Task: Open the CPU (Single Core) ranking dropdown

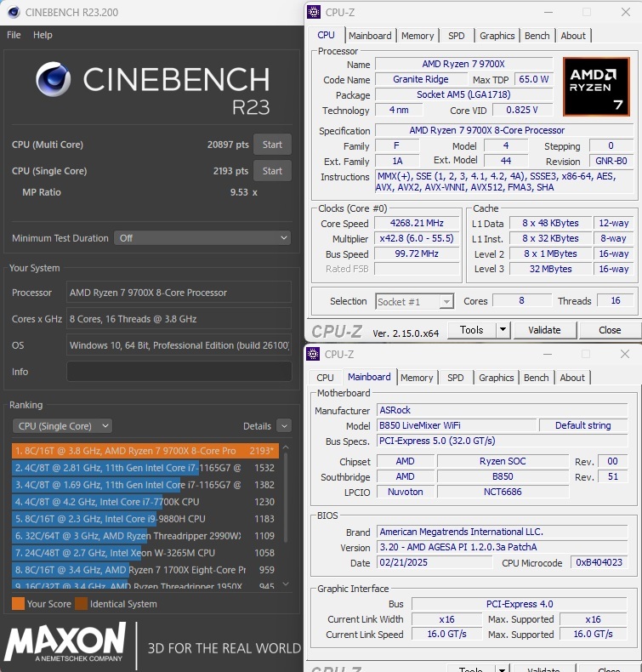Action: [x=63, y=426]
